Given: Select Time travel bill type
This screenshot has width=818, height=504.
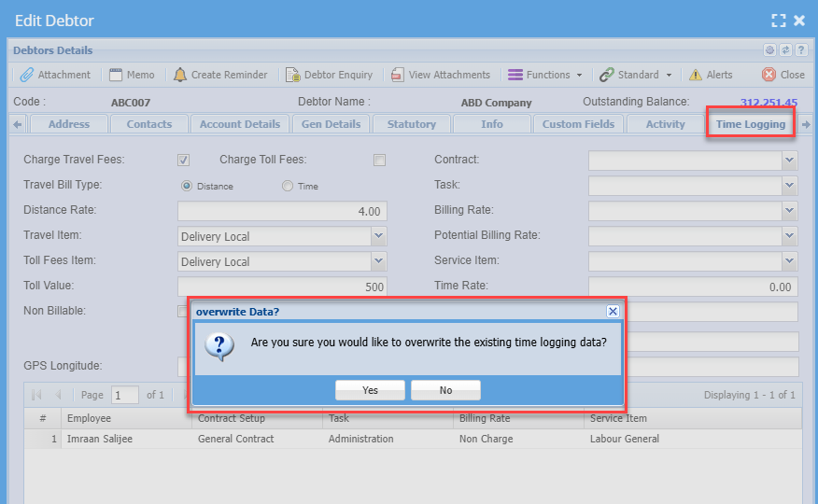Looking at the screenshot, I should point(288,186).
